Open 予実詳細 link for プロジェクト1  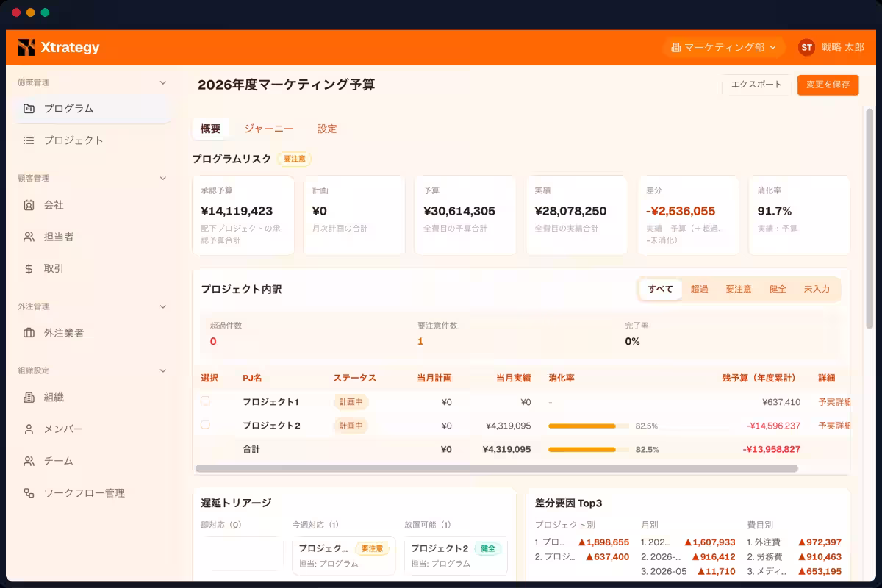pyautogui.click(x=834, y=402)
